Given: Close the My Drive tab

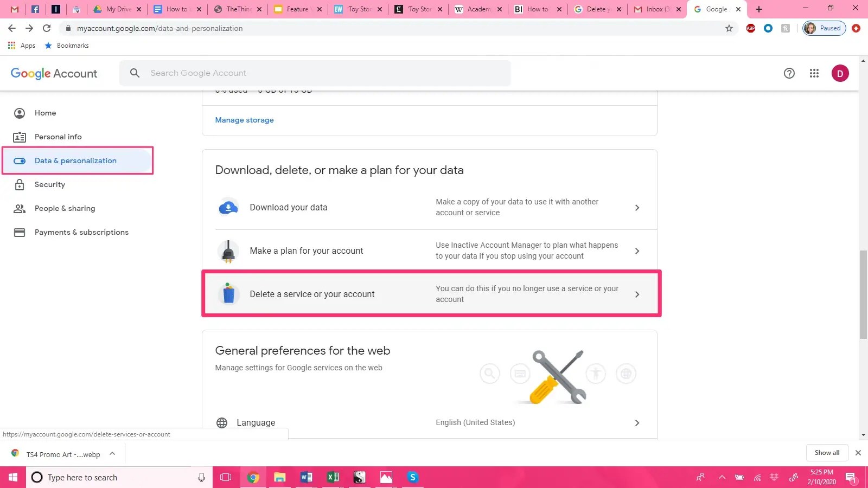Looking at the screenshot, I should coord(139,9).
